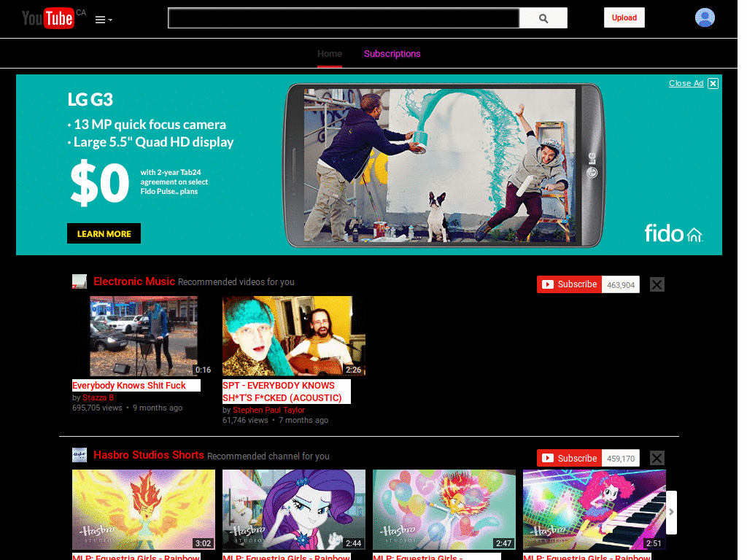Open the guide hamburger menu dropdown
Image resolution: width=747 pixels, height=560 pixels.
[104, 20]
